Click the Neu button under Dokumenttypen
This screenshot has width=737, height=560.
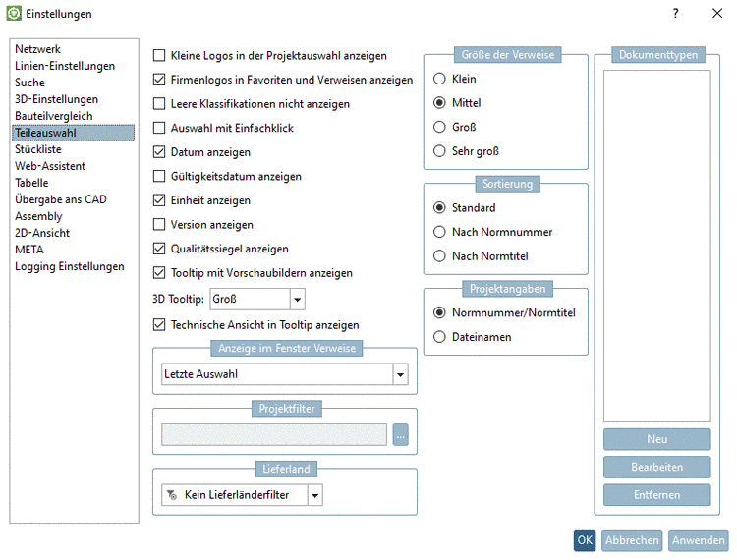click(656, 439)
